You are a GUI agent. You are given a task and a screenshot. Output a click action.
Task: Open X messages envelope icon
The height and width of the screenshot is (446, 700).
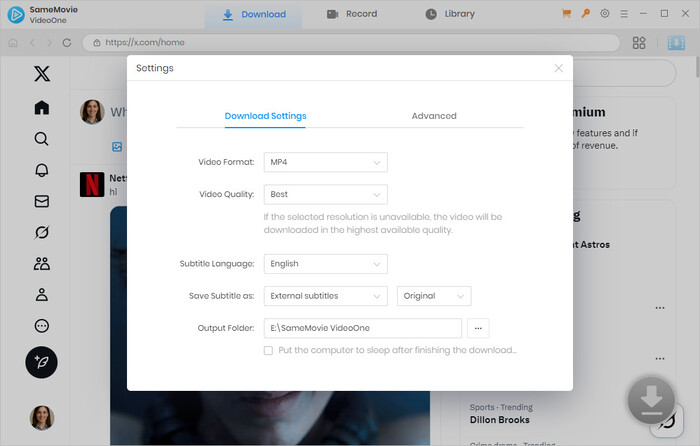(42, 201)
